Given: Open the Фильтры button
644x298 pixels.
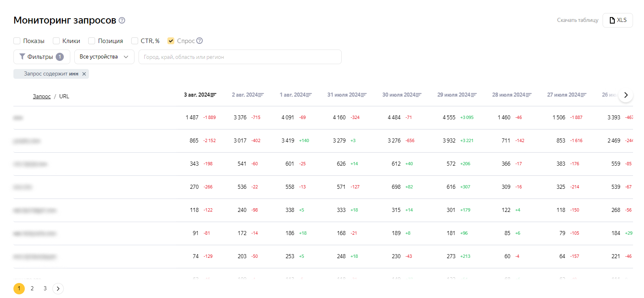Looking at the screenshot, I should 42,57.
